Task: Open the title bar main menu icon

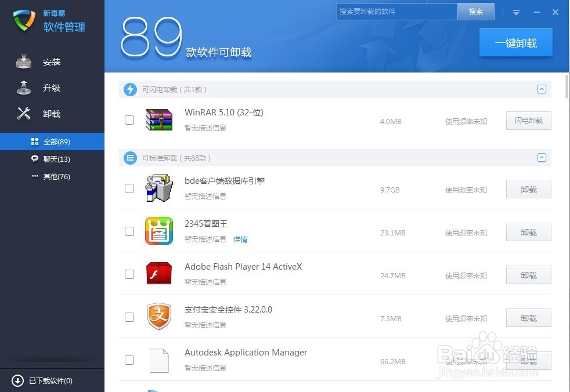Action: [516, 12]
